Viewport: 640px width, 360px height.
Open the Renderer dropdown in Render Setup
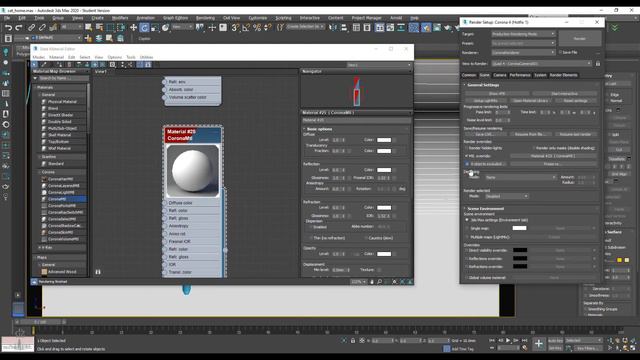[x=523, y=52]
